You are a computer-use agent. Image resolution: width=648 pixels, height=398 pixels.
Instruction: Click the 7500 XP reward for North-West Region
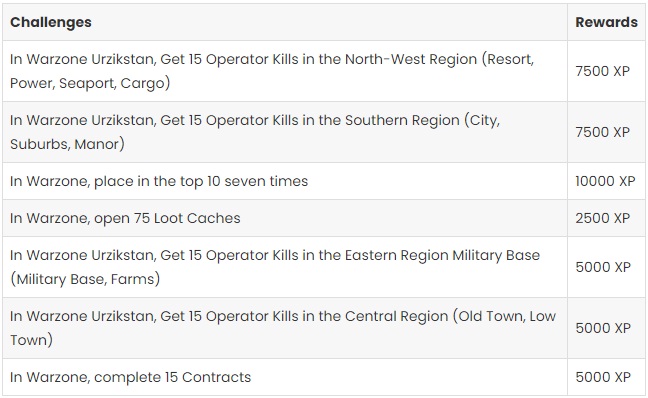point(606,71)
